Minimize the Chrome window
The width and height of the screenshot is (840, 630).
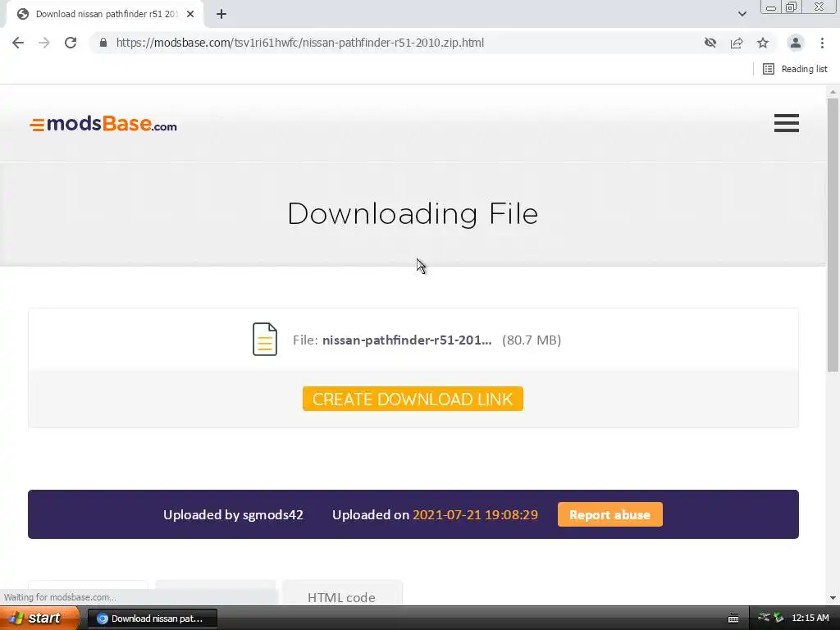click(x=771, y=7)
